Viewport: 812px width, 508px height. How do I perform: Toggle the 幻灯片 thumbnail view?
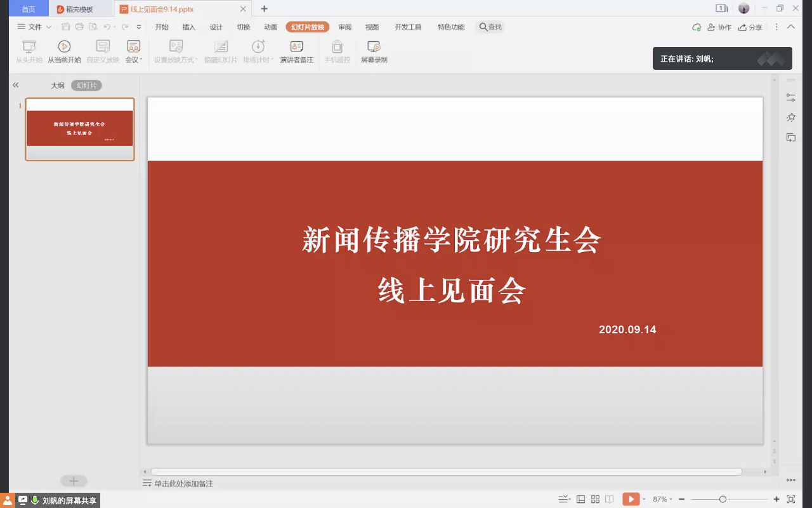click(86, 85)
